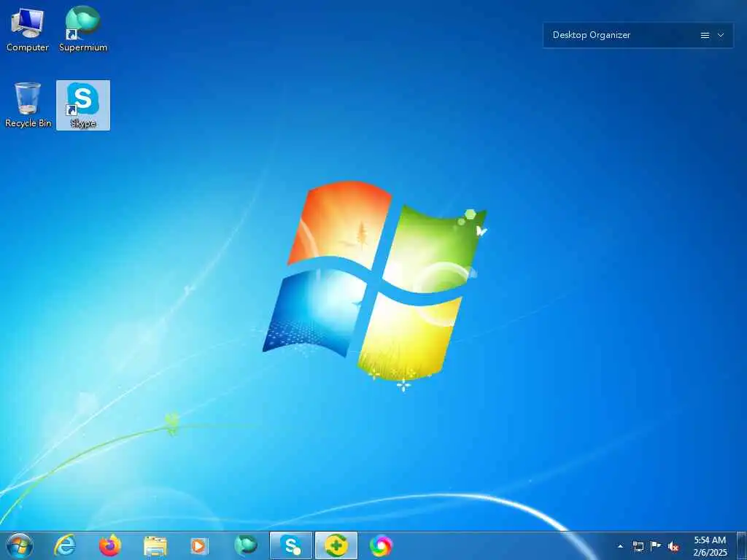Open Windows Explorer from the taskbar
This screenshot has width=747, height=560.
155,545
